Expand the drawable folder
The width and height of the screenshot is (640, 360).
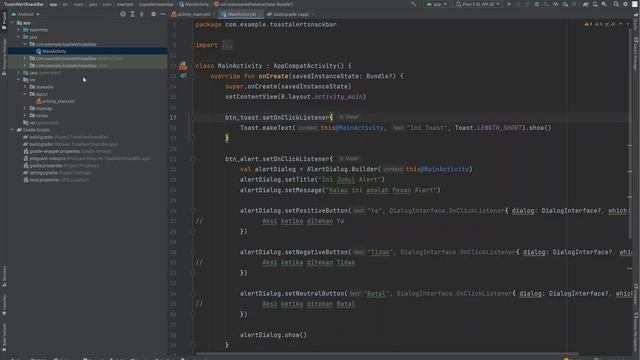click(x=25, y=87)
